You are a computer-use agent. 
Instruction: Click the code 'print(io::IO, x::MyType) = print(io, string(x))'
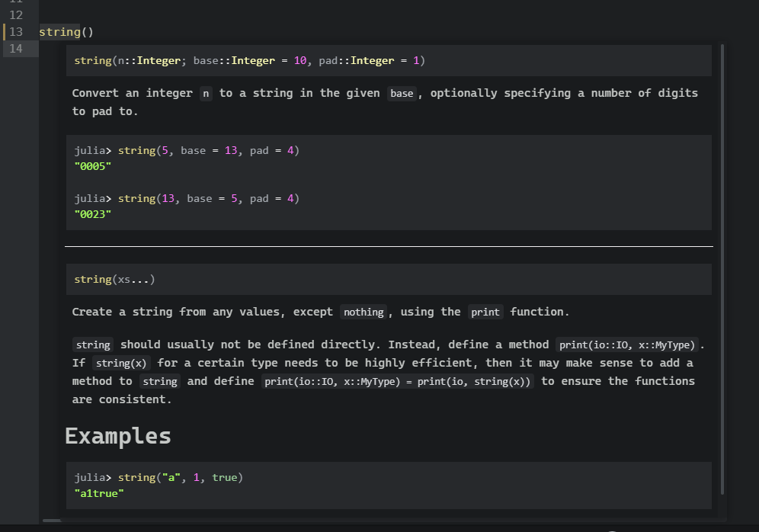pos(398,381)
